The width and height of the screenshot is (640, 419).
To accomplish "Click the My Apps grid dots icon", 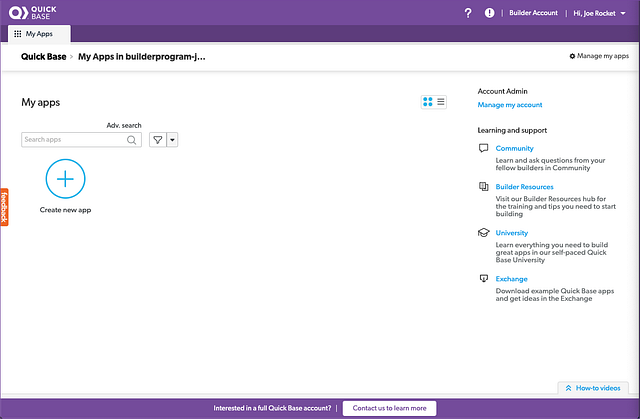I will (18, 34).
